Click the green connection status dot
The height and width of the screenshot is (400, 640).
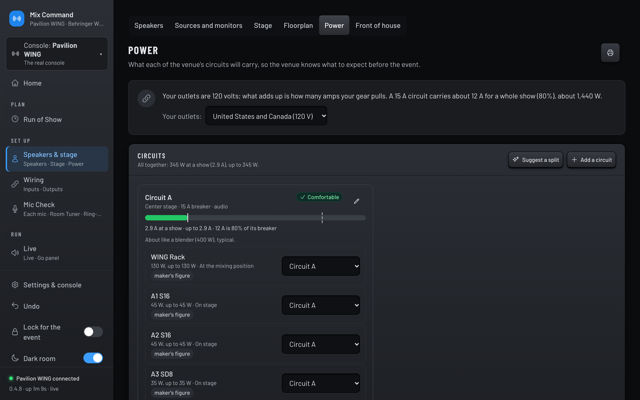[x=11, y=378]
